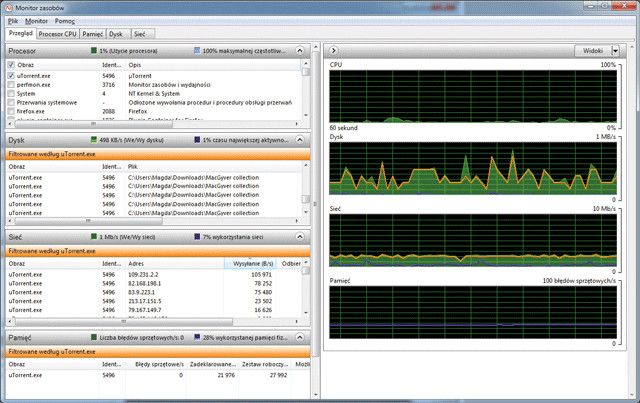The image size is (640, 403).
Task: Switch to the Przegląd tab
Action: pos(21,33)
